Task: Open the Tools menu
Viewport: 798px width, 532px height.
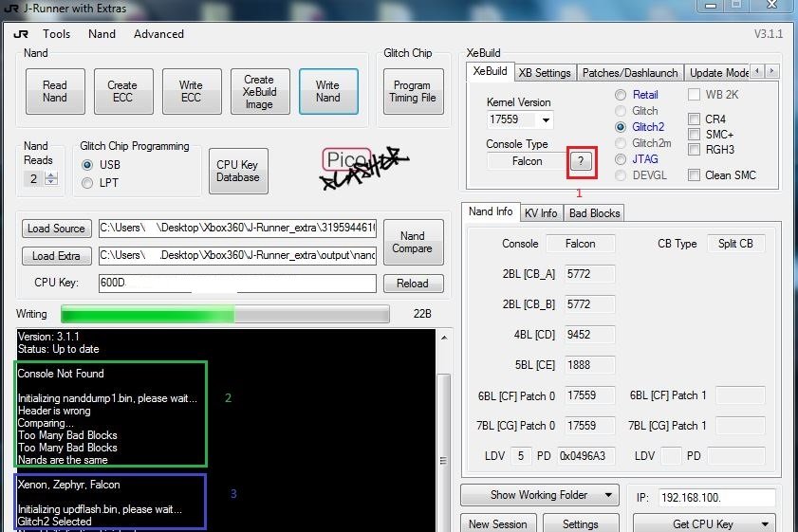Action: coord(57,34)
